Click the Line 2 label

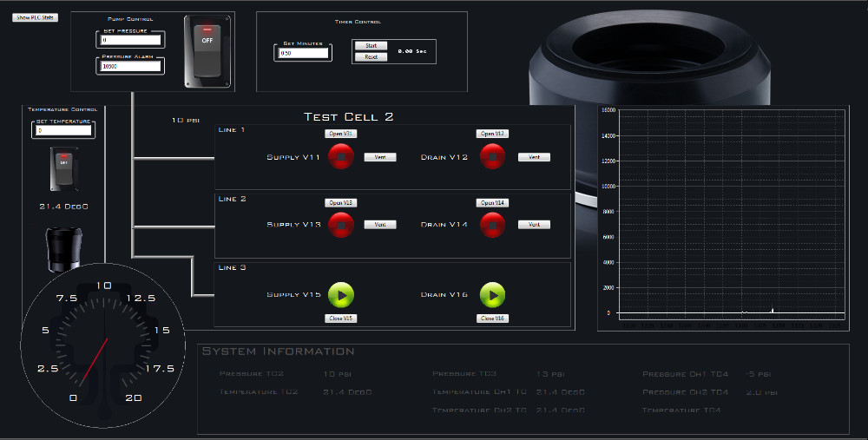point(232,199)
